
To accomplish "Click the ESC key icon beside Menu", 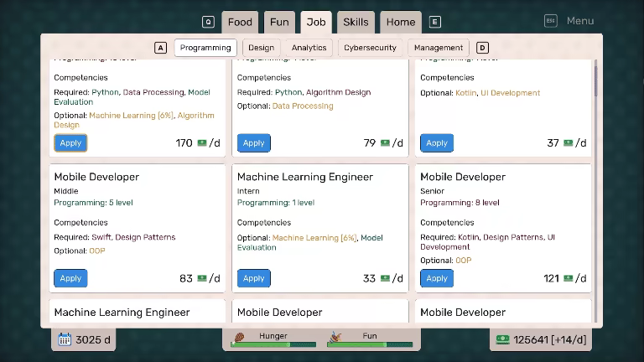I will (551, 21).
